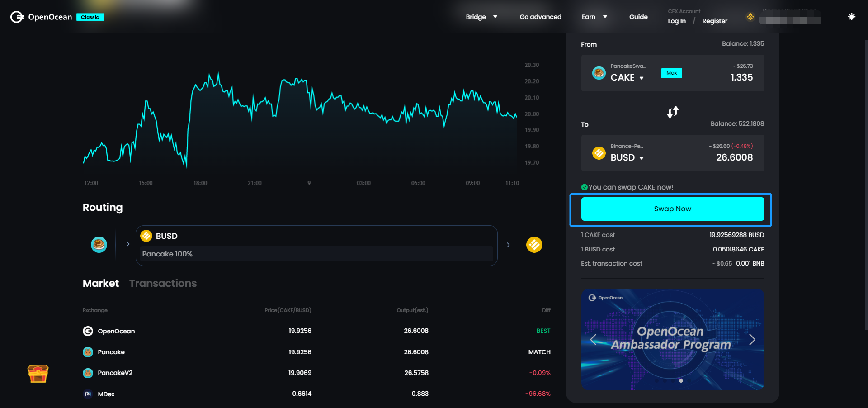This screenshot has height=408, width=868.
Task: Click the Price(CAKE/BUSD) column header
Action: pos(288,310)
